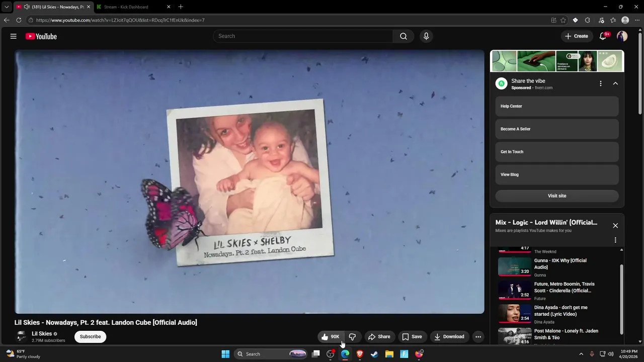Open Windows taskbar search

(x=271, y=354)
